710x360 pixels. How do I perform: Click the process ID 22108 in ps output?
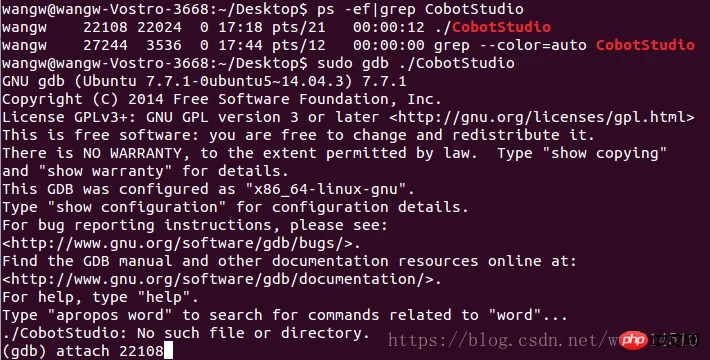point(106,27)
